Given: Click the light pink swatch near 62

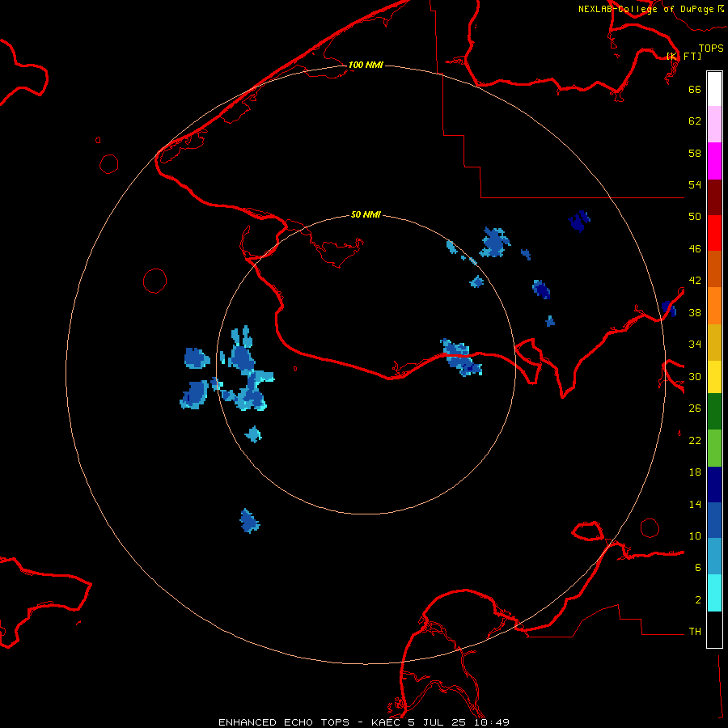Looking at the screenshot, I should click(714, 125).
